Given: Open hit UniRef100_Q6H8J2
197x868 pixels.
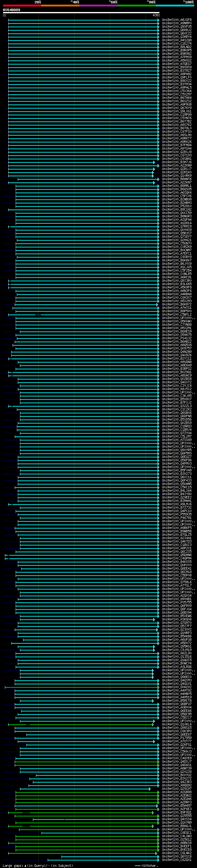Looking at the screenshot, I should [x=177, y=30].
